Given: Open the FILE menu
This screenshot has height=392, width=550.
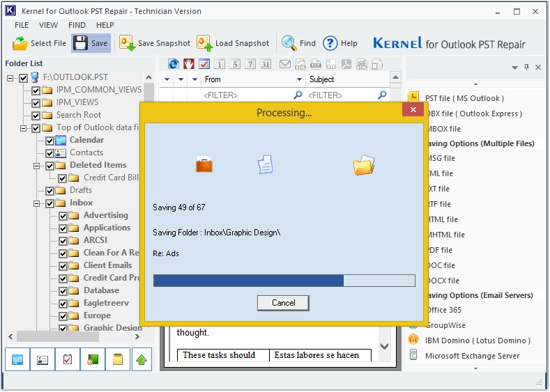Looking at the screenshot, I should [22, 25].
